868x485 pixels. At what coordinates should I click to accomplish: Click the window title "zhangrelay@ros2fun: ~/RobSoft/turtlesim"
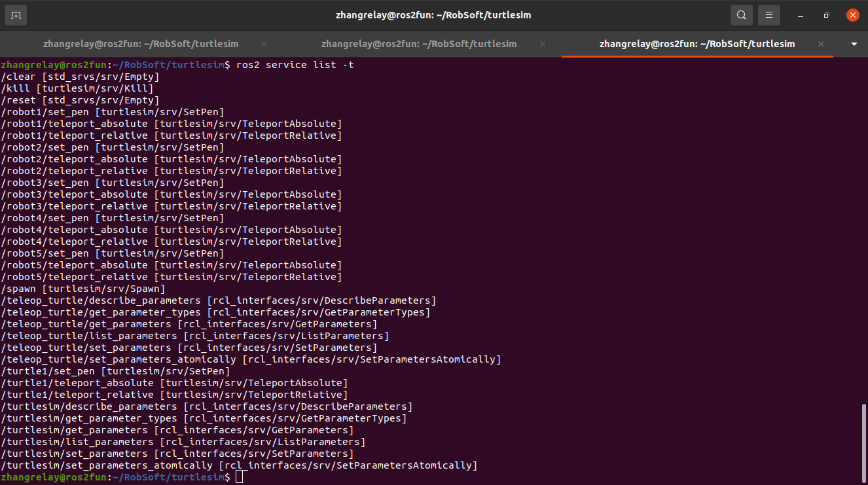click(433, 14)
